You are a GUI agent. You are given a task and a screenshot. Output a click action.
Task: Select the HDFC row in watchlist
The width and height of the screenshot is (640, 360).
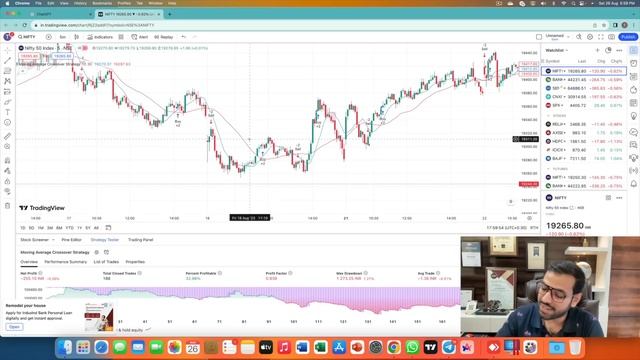click(x=584, y=141)
